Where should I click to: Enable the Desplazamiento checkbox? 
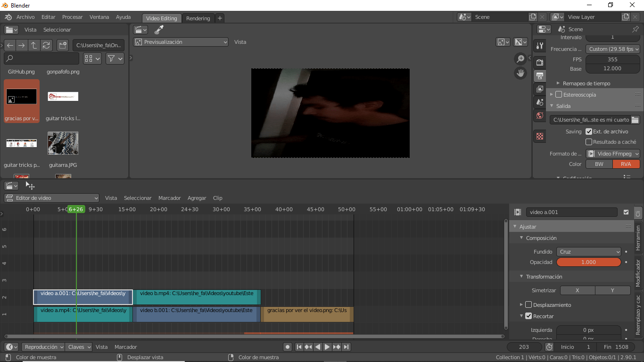point(528,305)
